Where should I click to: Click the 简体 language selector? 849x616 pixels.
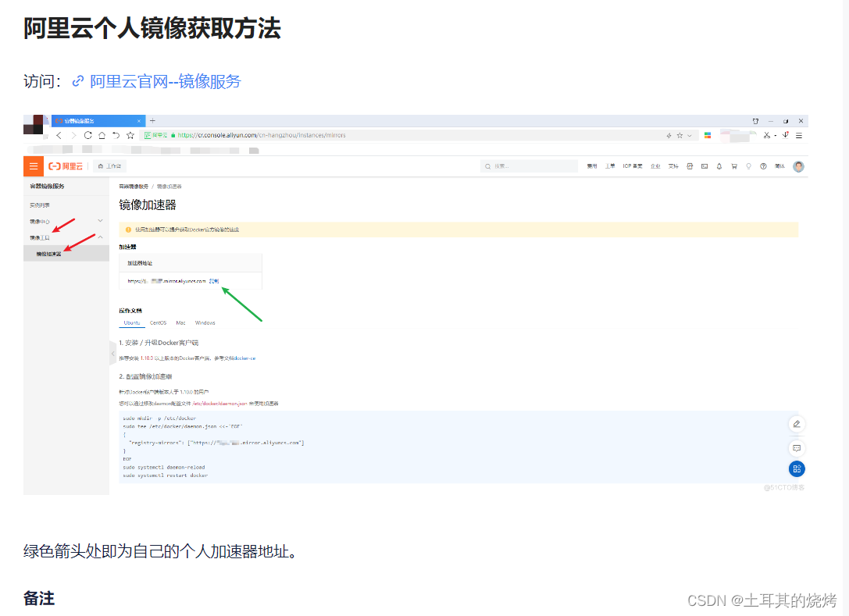tap(779, 166)
